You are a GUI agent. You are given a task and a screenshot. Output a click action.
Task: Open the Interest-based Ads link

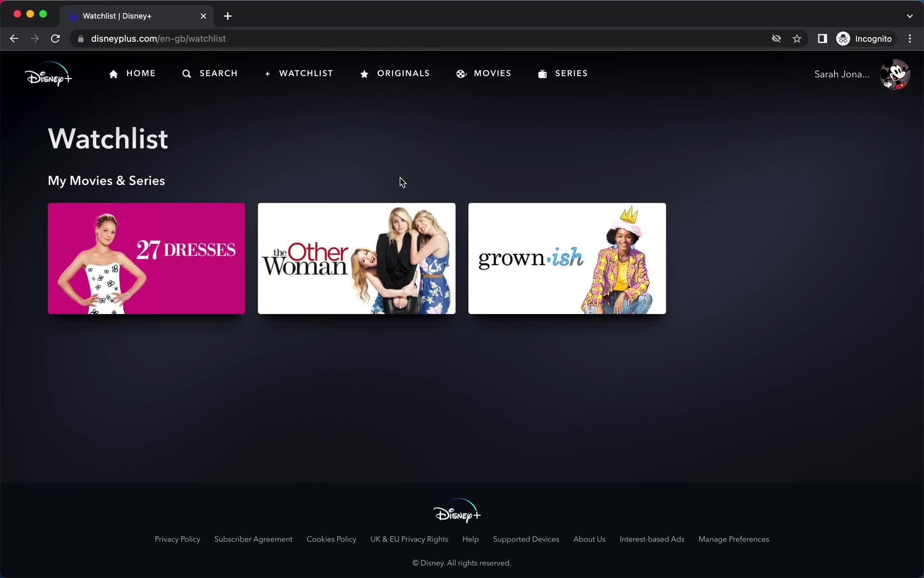point(652,539)
